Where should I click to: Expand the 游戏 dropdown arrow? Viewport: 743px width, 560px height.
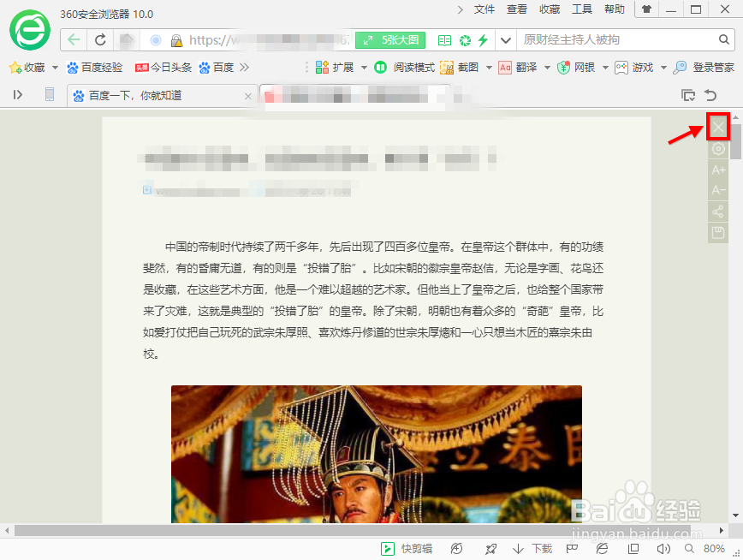coord(663,68)
